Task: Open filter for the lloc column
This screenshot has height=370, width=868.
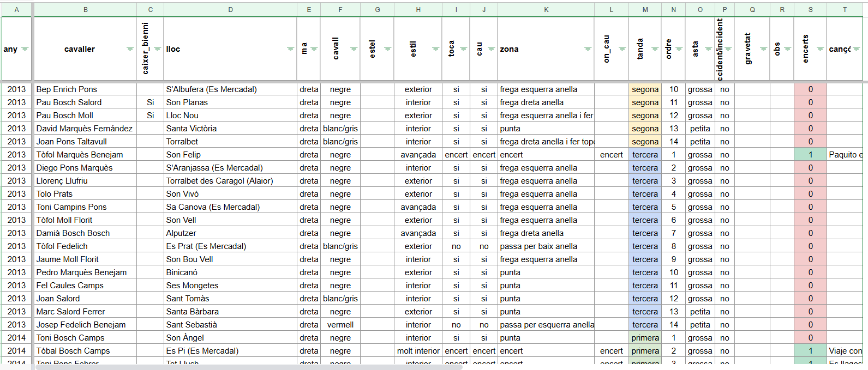Action: 290,49
